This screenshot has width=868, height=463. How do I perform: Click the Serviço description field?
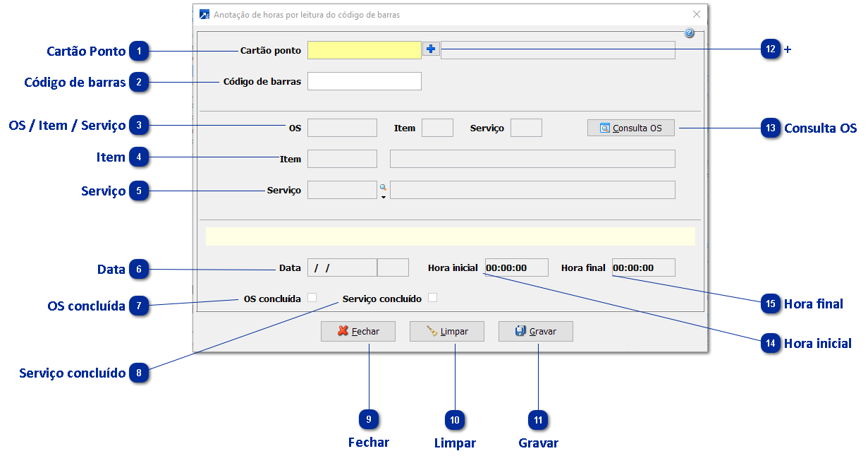point(532,190)
